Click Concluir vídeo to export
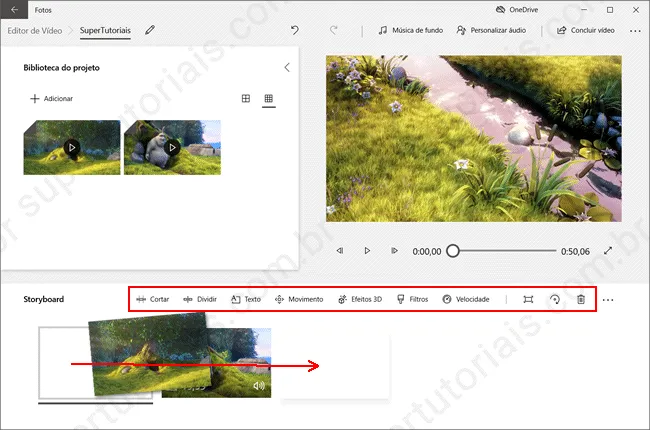The height and width of the screenshot is (430, 650). coord(586,30)
